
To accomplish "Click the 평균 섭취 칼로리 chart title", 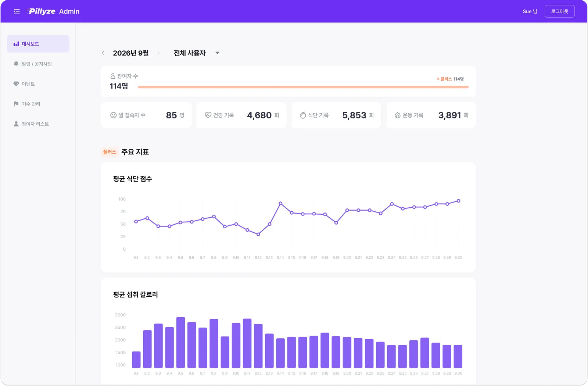I will [x=136, y=294].
